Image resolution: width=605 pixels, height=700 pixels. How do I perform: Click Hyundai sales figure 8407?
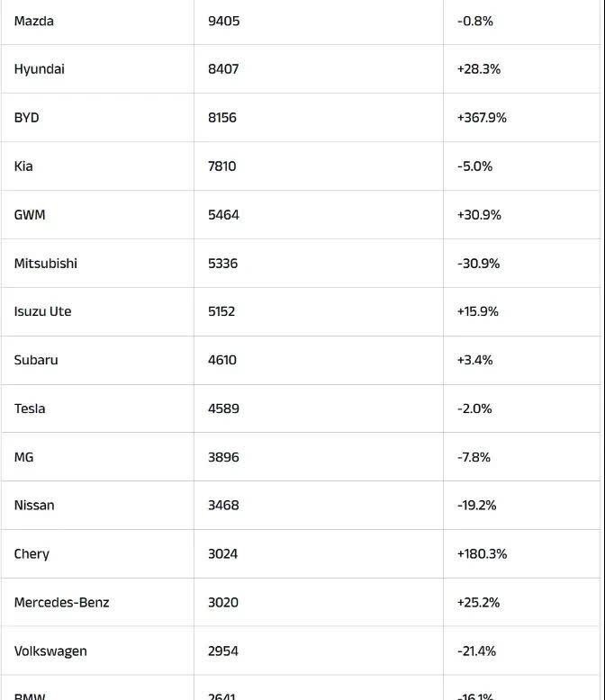[x=223, y=69]
